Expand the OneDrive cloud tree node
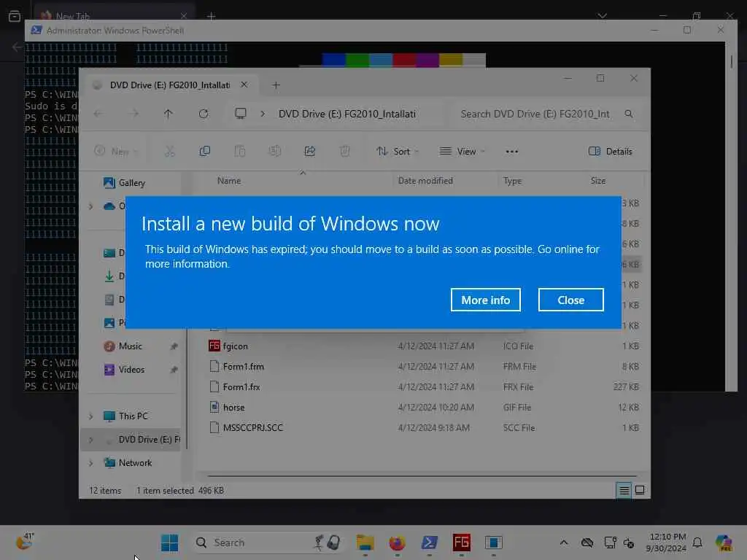 [90, 206]
